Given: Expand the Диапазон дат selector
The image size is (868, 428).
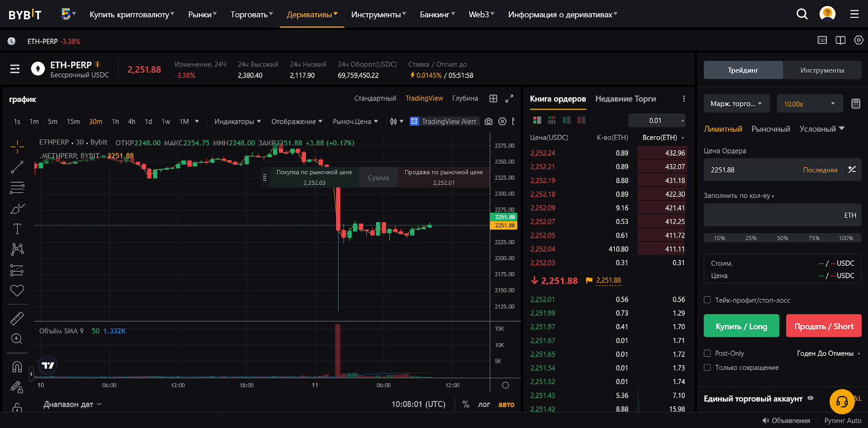Looking at the screenshot, I should [73, 404].
